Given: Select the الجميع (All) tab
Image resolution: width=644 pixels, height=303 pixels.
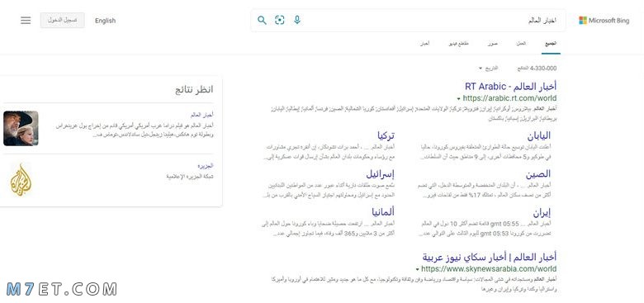Looking at the screenshot, I should tap(551, 44).
